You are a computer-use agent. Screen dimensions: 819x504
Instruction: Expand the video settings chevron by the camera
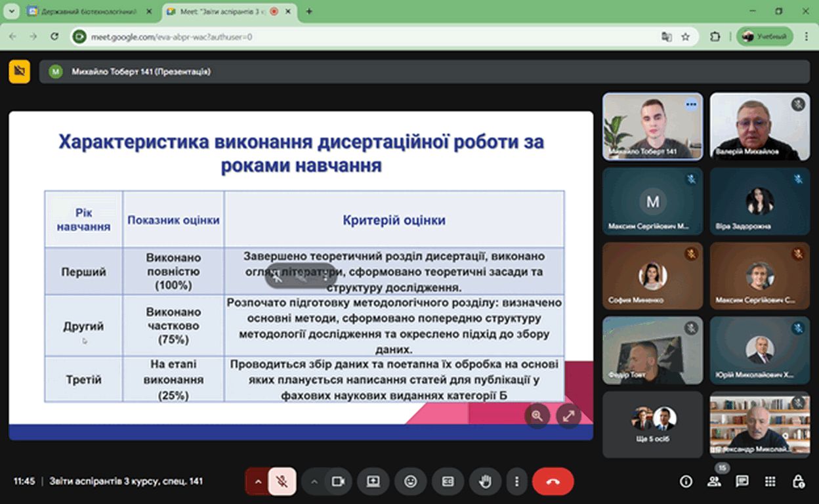(x=314, y=482)
